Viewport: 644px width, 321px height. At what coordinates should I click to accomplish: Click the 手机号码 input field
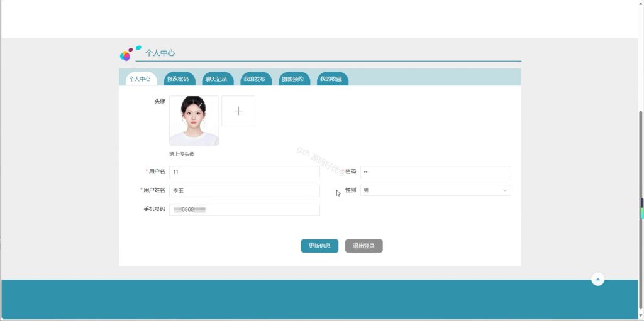pos(245,210)
